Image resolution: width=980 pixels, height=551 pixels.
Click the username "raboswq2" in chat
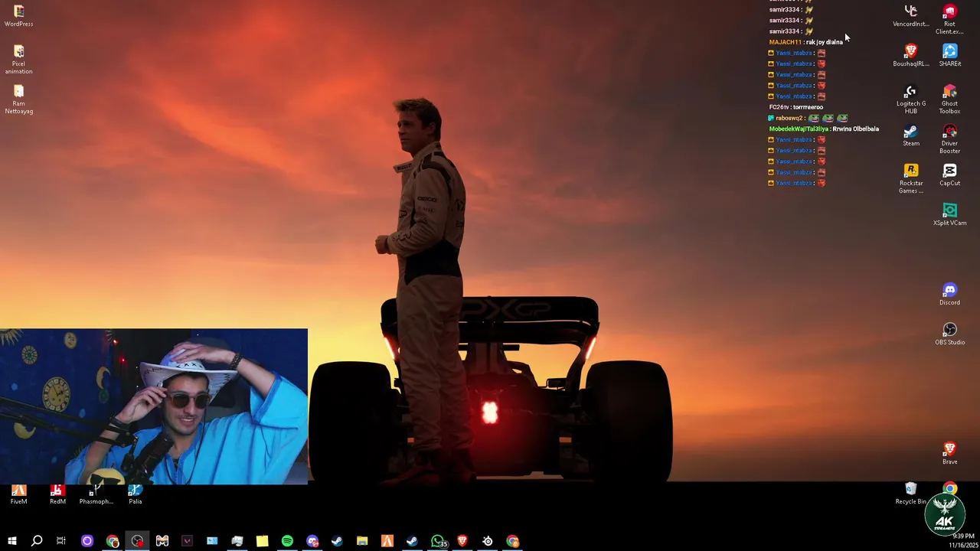pos(789,118)
